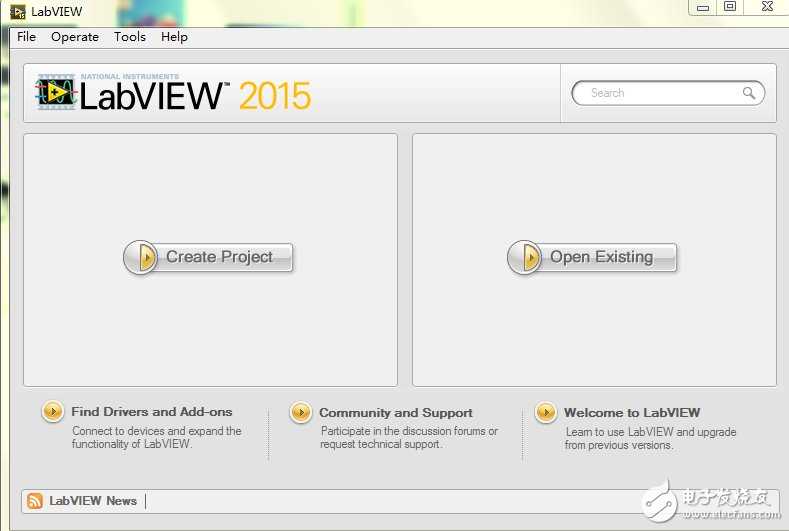The image size is (789, 531).
Task: Click "Connect to devices and expand the" description text
Action: tap(156, 431)
